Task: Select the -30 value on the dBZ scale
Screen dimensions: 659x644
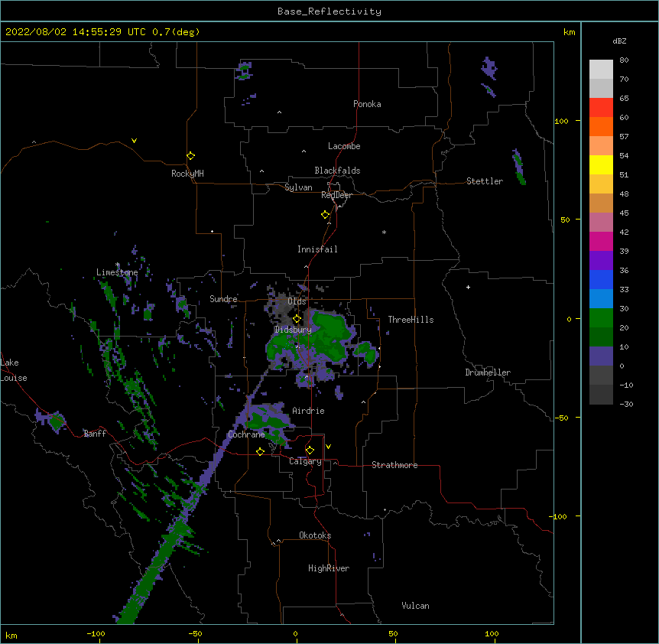Action: (x=626, y=404)
